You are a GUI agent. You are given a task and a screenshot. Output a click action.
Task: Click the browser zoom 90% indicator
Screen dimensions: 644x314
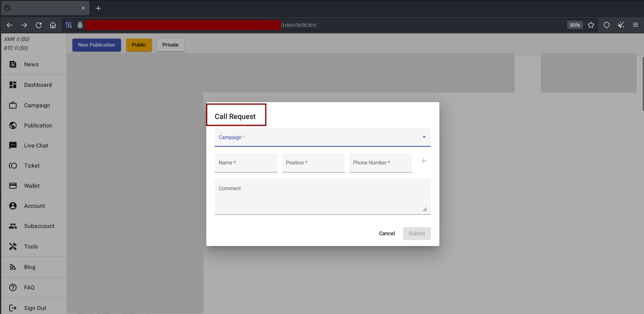pos(575,25)
